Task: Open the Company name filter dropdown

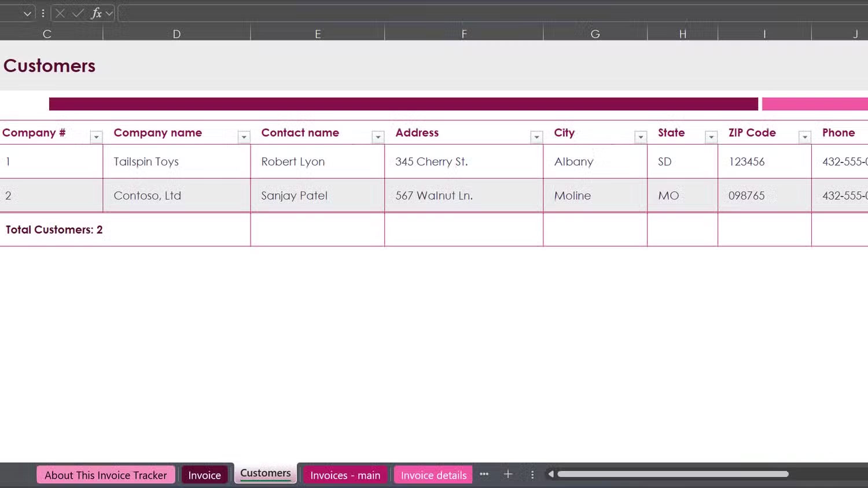Action: tap(244, 137)
